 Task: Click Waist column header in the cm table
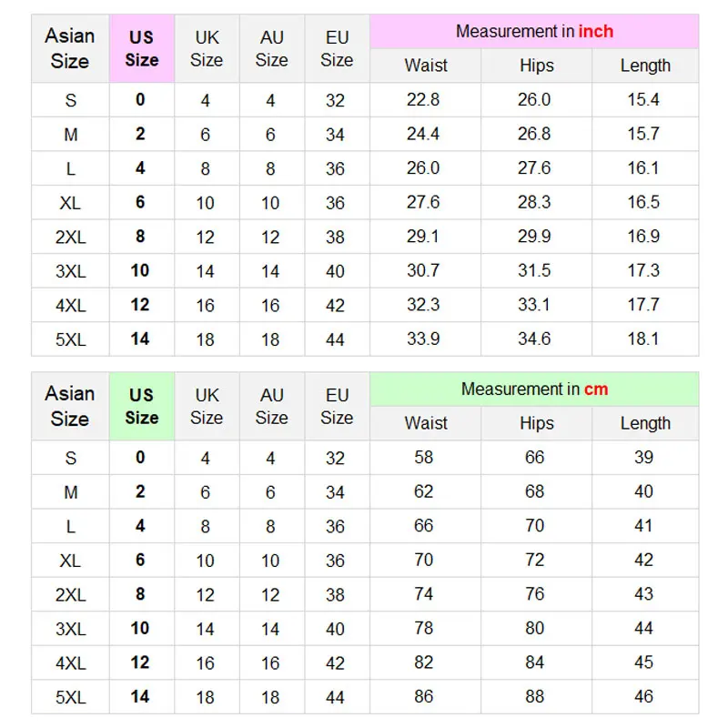(x=426, y=423)
